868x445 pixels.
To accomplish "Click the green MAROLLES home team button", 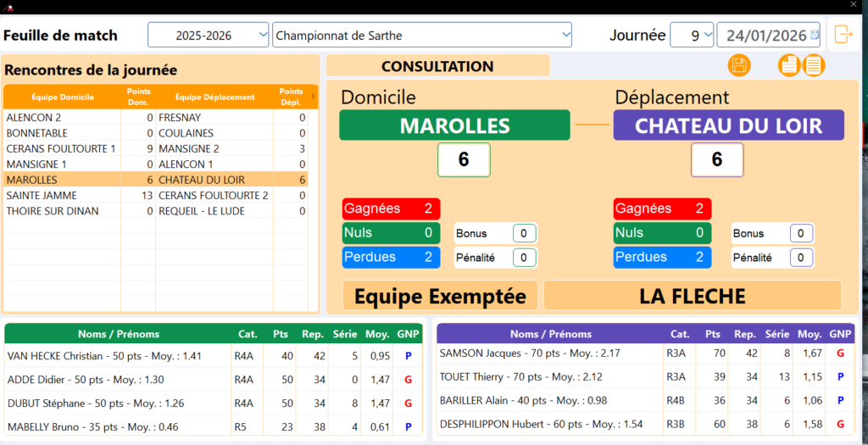I will [x=453, y=125].
